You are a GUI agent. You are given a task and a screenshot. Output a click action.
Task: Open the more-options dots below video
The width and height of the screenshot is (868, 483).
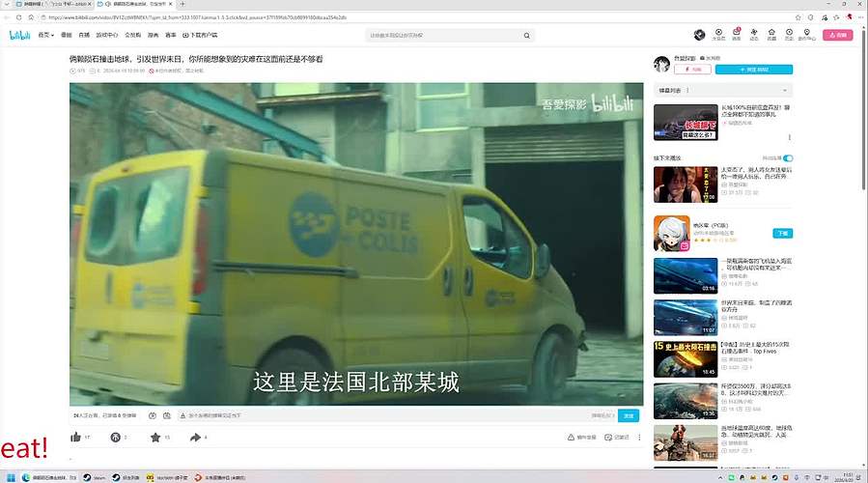639,437
